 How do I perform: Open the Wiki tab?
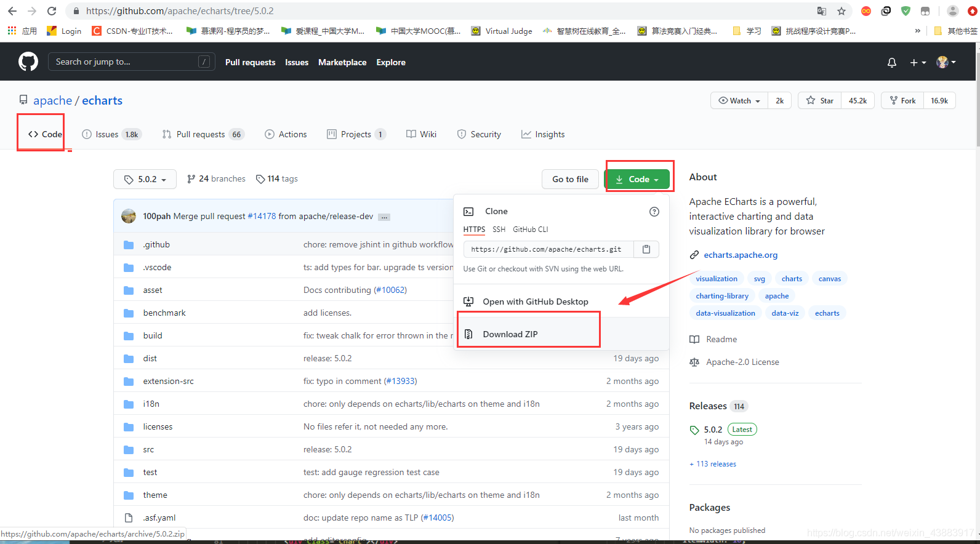pyautogui.click(x=421, y=134)
